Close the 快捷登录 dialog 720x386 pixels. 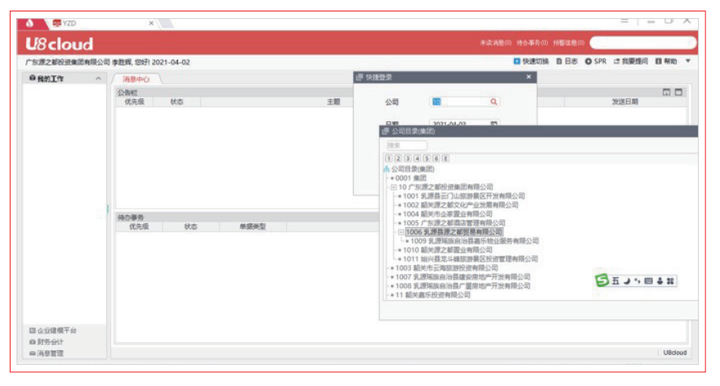click(x=529, y=77)
